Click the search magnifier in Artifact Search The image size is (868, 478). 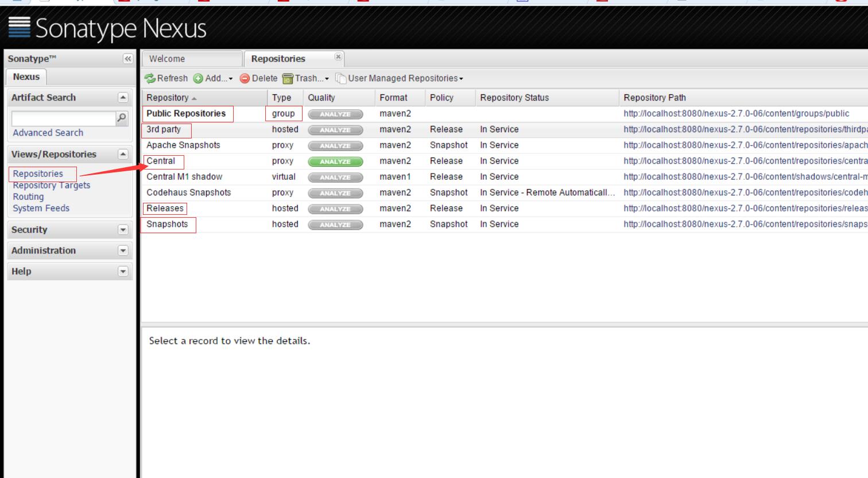coord(121,118)
